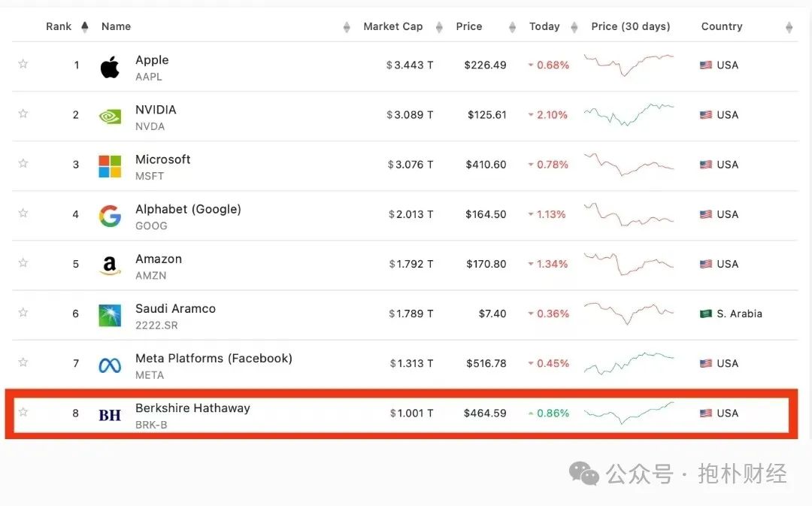Click the USA flag in Meta row
Viewport: 812px width, 506px height.
(x=705, y=364)
